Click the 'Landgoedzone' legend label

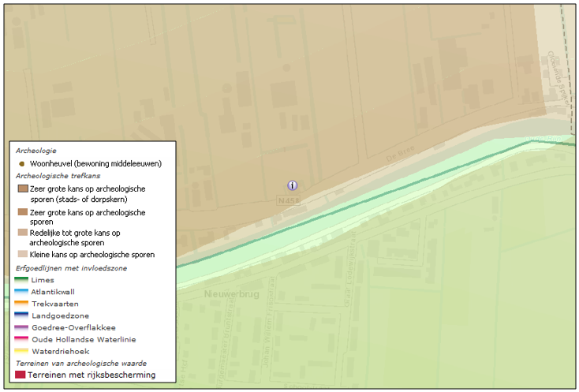click(61, 315)
